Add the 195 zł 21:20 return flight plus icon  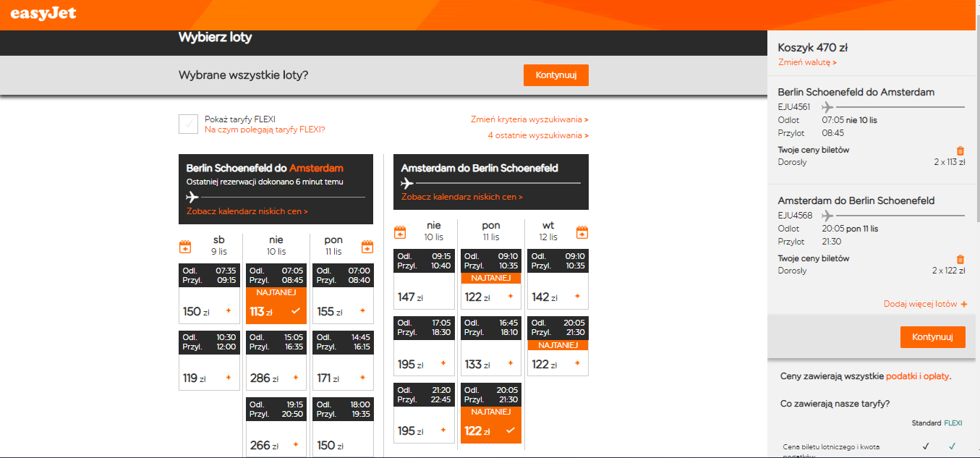coord(443,431)
